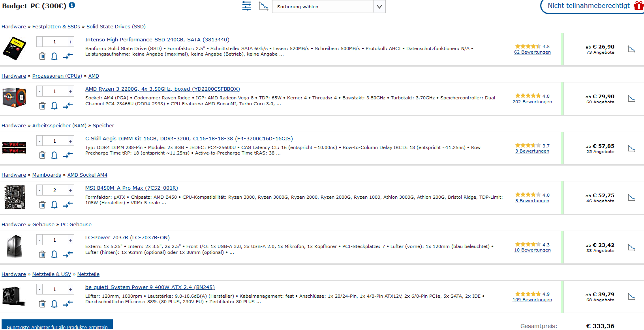Go to Netzteile & USV category
The width and height of the screenshot is (644, 330).
coord(52,274)
